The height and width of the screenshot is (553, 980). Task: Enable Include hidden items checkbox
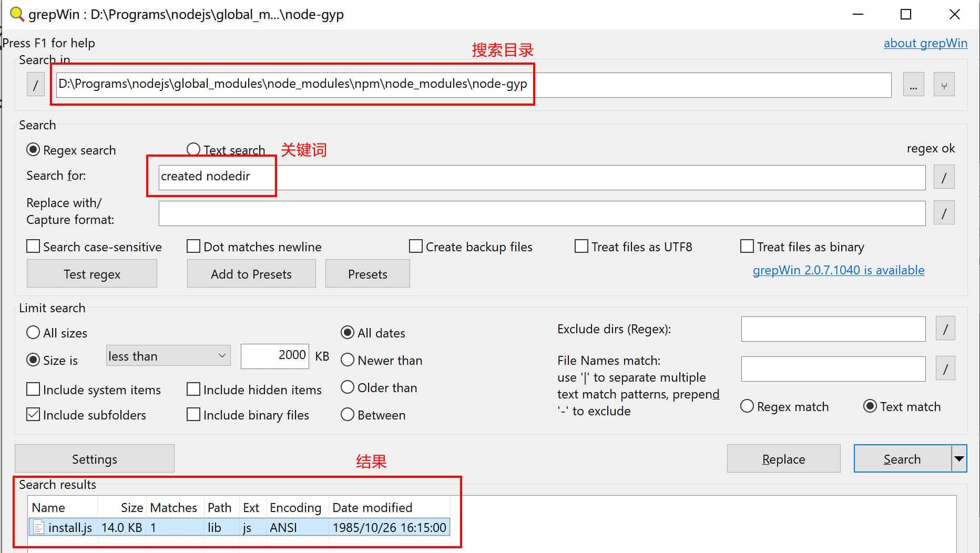193,390
